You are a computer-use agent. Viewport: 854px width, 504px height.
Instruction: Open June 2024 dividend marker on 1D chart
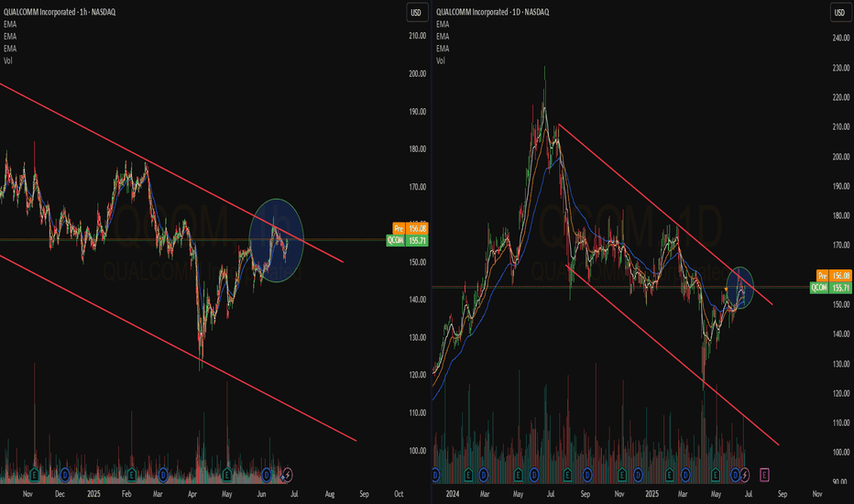[x=534, y=475]
